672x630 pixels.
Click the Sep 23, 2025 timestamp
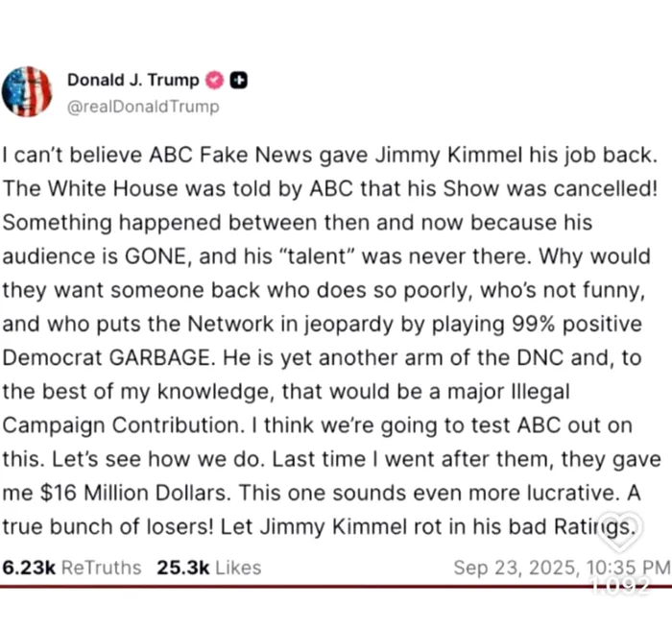pyautogui.click(x=561, y=568)
